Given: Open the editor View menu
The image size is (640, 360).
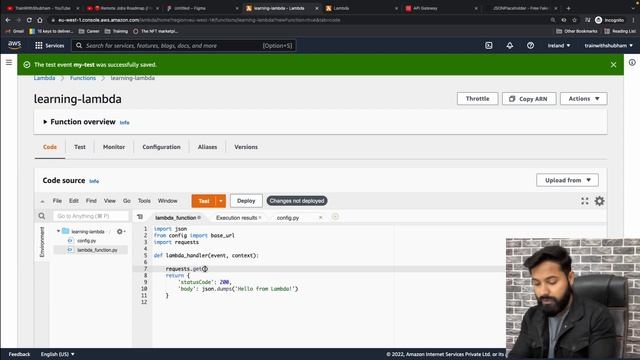Looking at the screenshot, I should coord(109,201).
